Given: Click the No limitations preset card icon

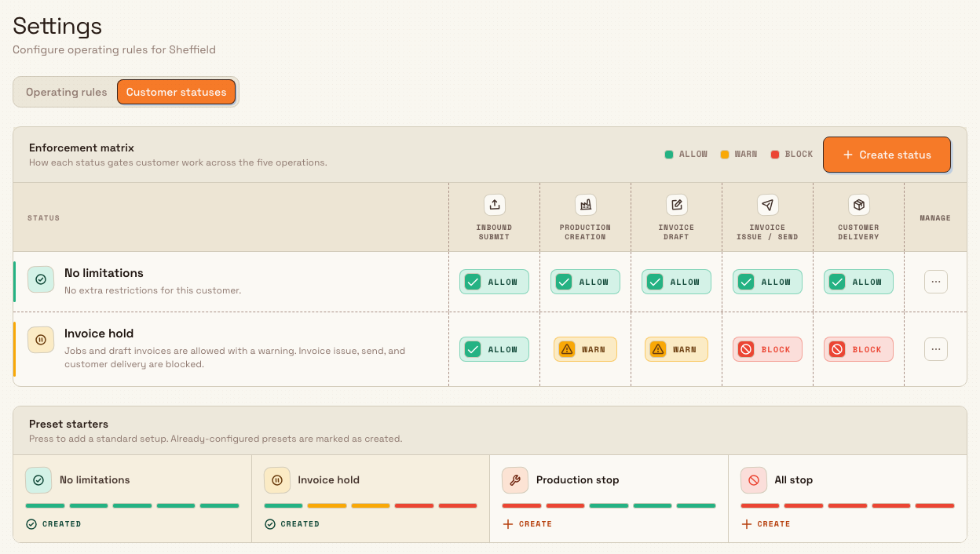Looking at the screenshot, I should click(x=38, y=480).
